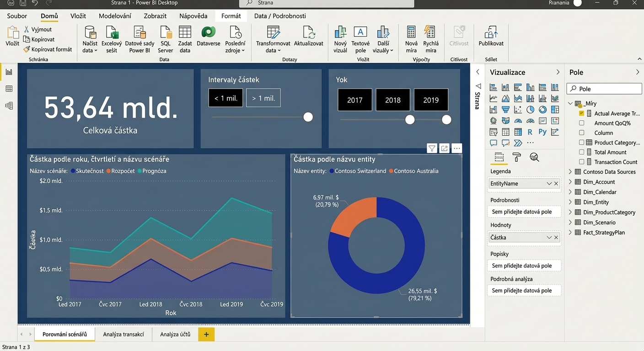The width and height of the screenshot is (644, 351).
Task: Open the Analýza transakcí page tab
Action: 123,334
